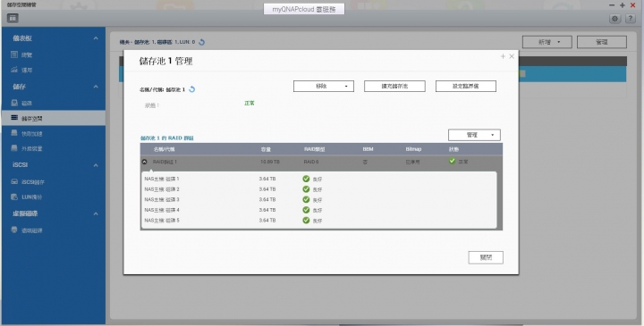Select the NAS主機 磁碟 5 row

(x=319, y=221)
